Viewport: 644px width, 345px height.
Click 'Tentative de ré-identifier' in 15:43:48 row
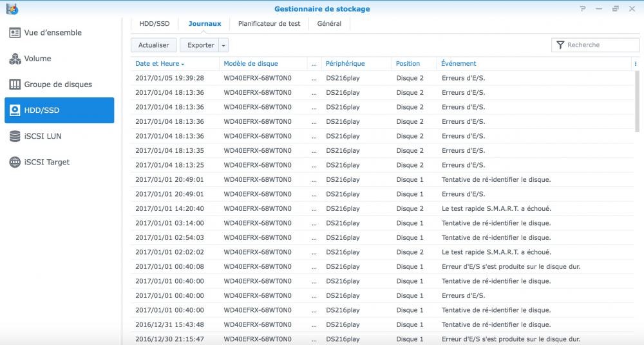coord(496,324)
